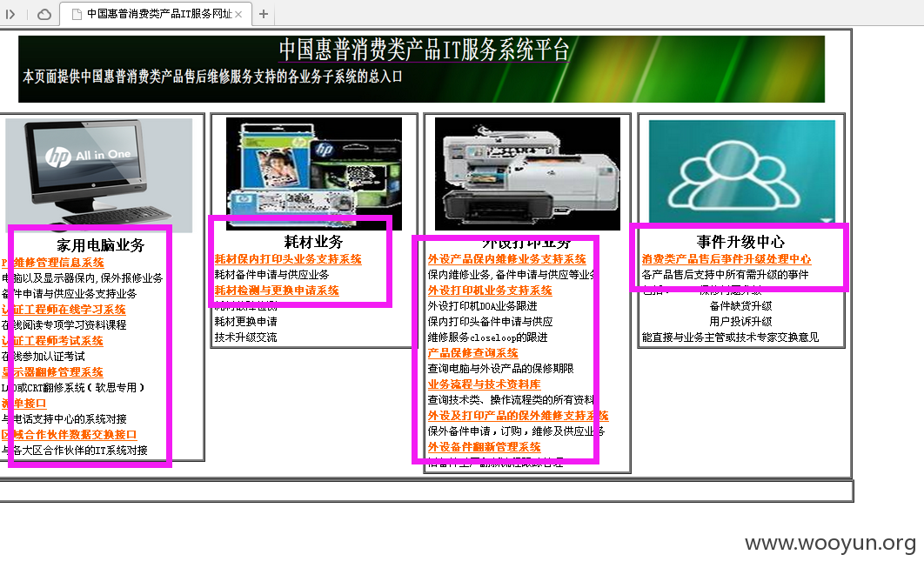This screenshot has width=924, height=568.
Task: Click the cloud icon in the tab bar
Action: [44, 14]
